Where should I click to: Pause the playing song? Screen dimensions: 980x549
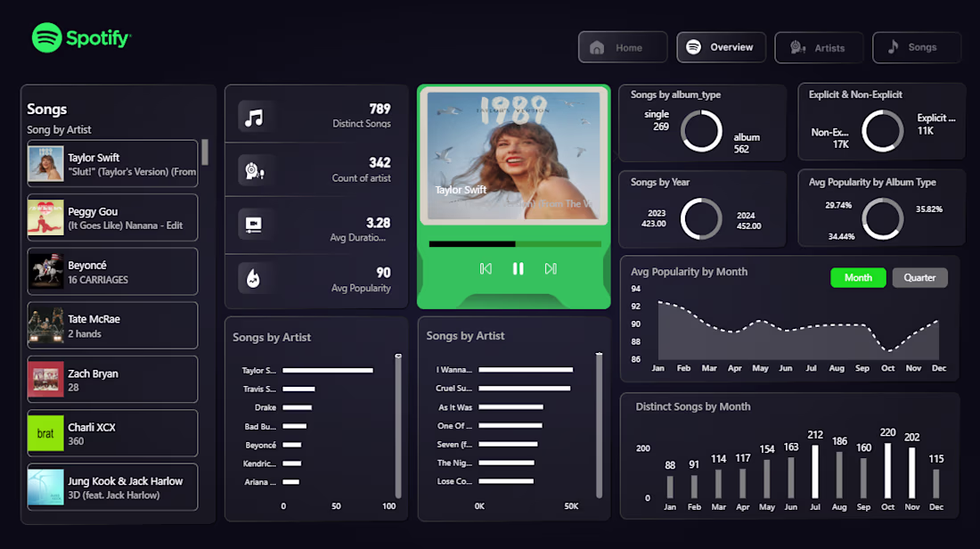tap(519, 269)
